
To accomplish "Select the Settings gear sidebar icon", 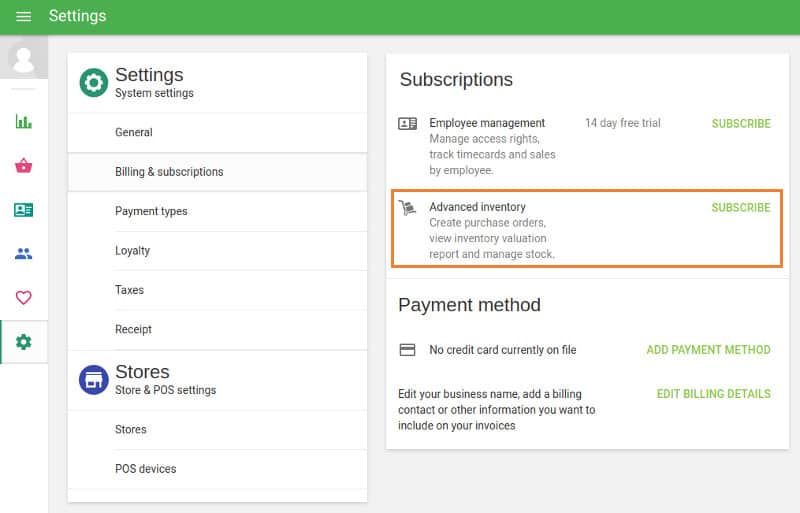I will pyautogui.click(x=23, y=341).
